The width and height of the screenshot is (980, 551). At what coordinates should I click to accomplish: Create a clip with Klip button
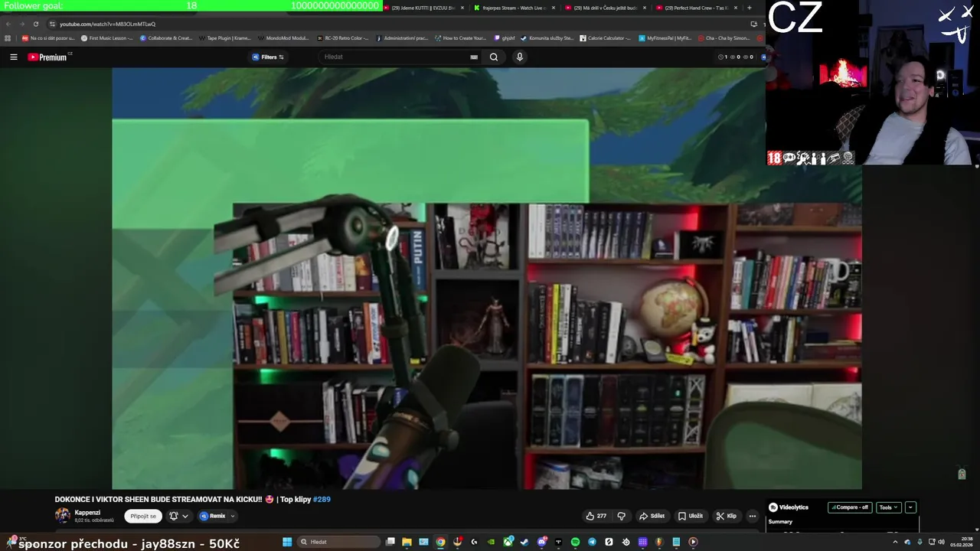tap(726, 516)
